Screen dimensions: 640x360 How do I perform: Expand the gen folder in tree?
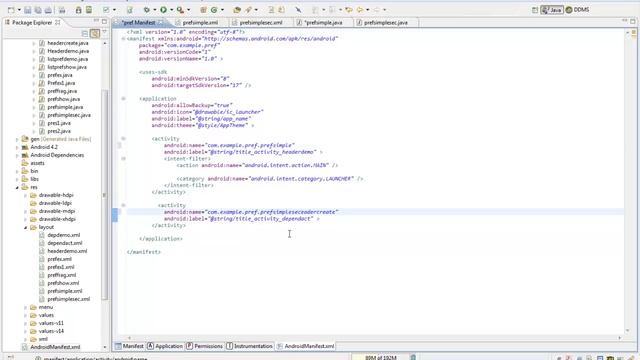pyautogui.click(x=17, y=140)
